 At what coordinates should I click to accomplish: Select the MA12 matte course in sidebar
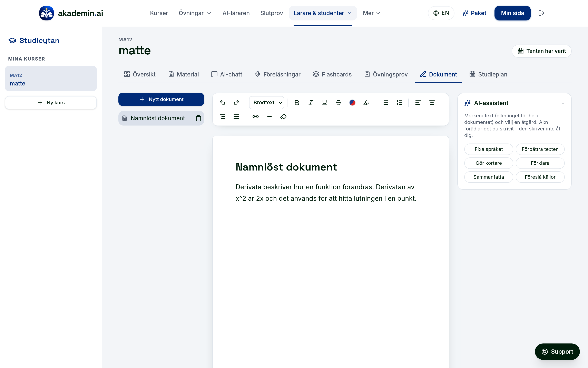[x=51, y=79]
